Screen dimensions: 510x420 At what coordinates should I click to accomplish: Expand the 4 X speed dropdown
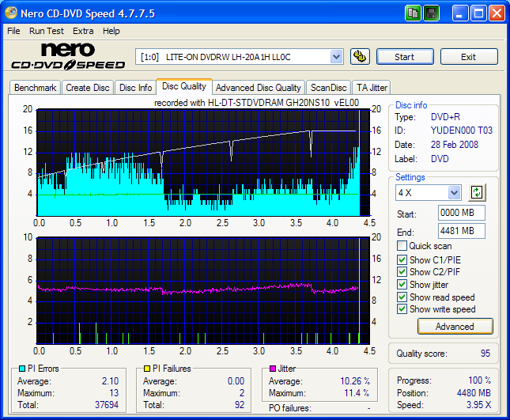(454, 193)
